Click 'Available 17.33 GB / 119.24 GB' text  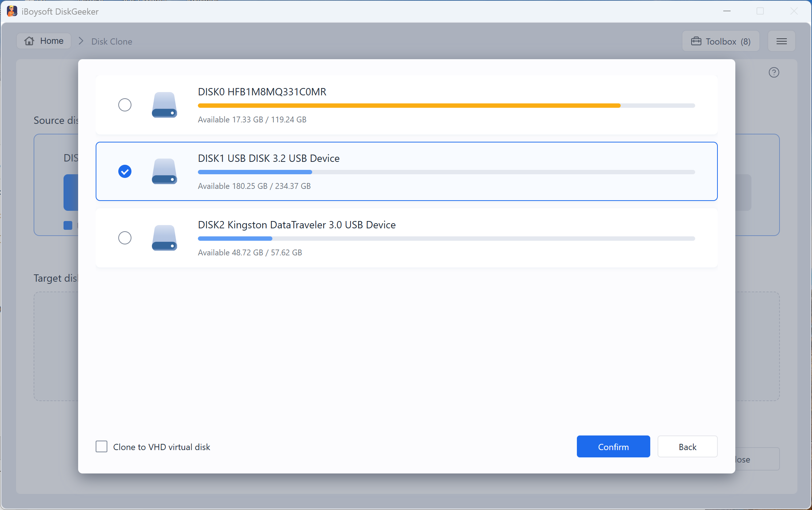[x=252, y=119]
